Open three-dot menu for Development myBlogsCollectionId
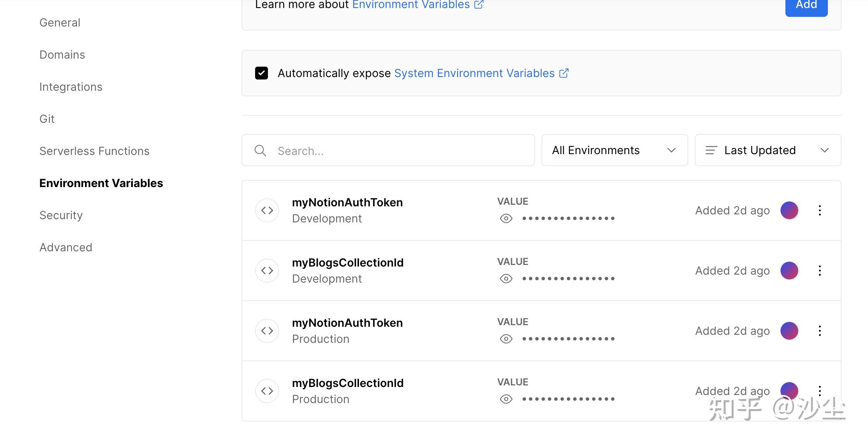This screenshot has height=444, width=868. pos(820,271)
